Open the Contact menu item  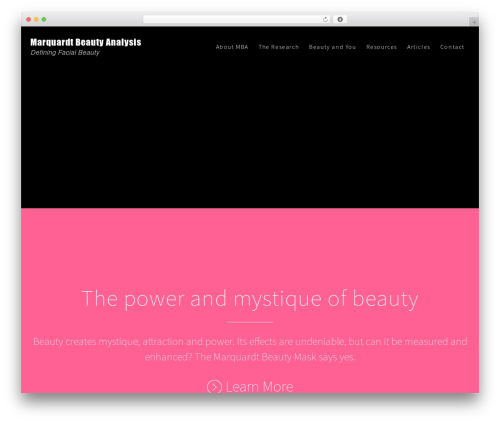(452, 47)
